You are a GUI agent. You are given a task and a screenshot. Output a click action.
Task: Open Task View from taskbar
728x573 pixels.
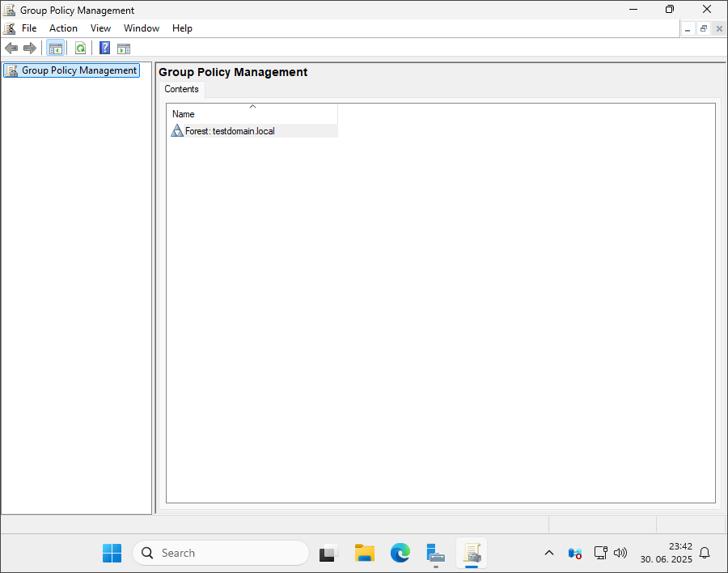coord(328,553)
